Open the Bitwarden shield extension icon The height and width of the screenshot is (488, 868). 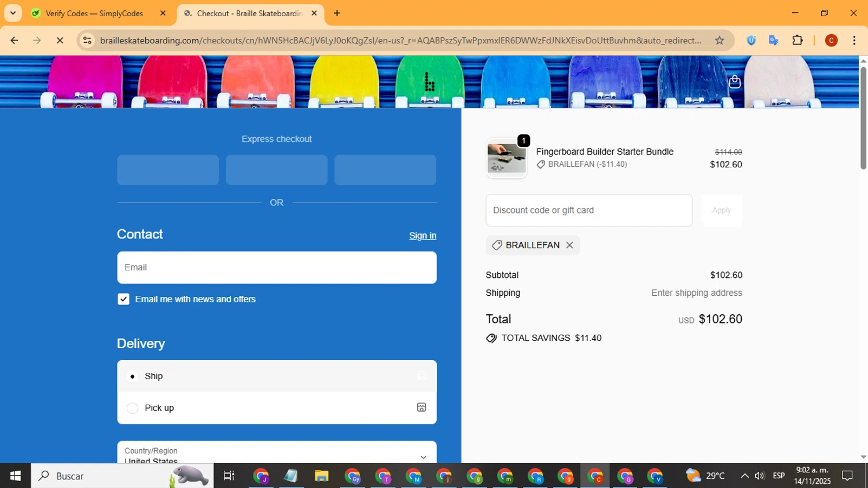pos(751,41)
